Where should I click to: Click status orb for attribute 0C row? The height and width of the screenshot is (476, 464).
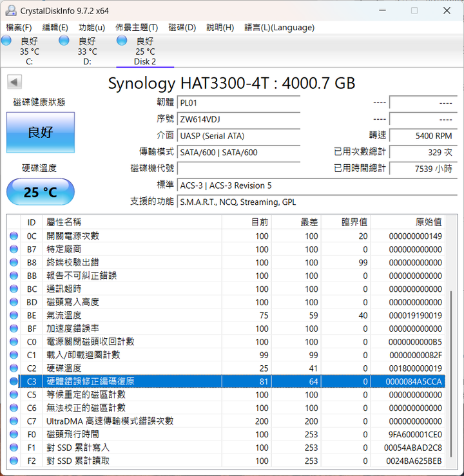pos(14,236)
